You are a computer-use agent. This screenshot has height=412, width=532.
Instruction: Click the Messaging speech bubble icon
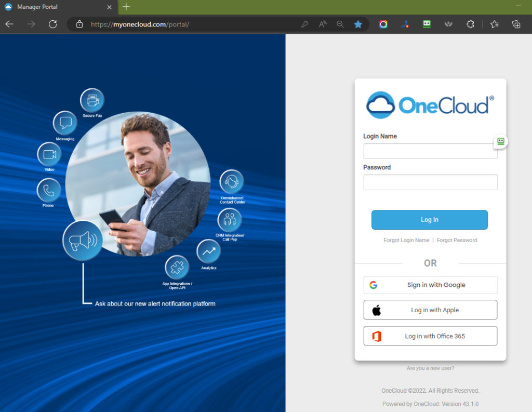pos(65,123)
